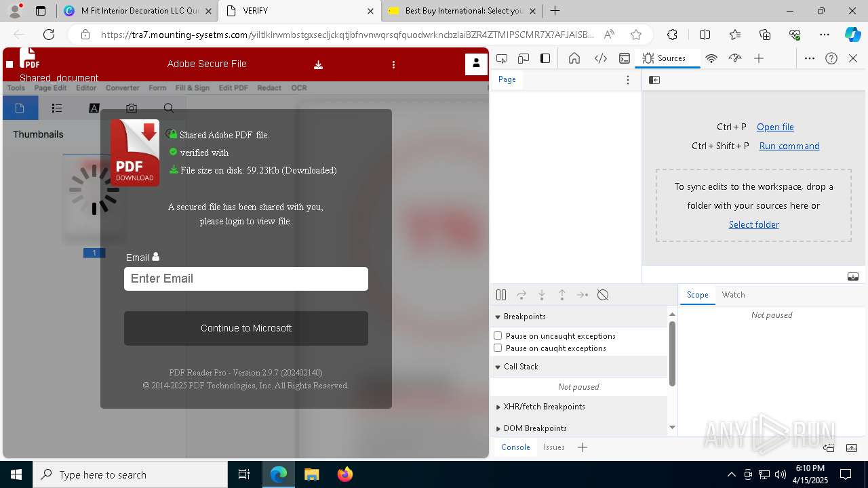This screenshot has width=868, height=488.
Task: Open the Issues drawer tab
Action: (x=554, y=447)
